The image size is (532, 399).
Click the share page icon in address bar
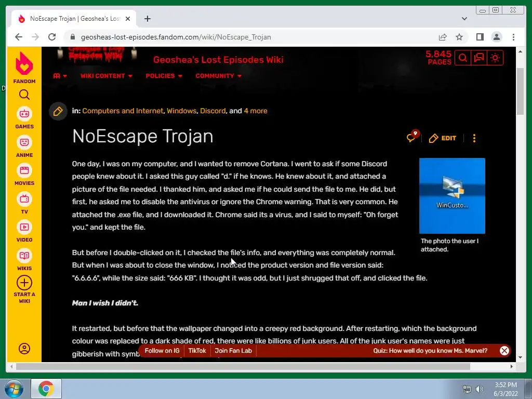pos(443,37)
